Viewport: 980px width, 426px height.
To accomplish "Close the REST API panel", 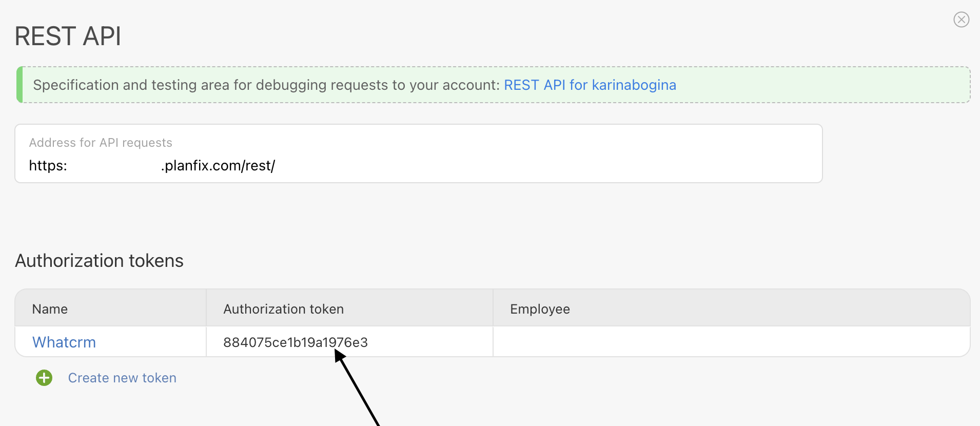I will click(x=961, y=20).
